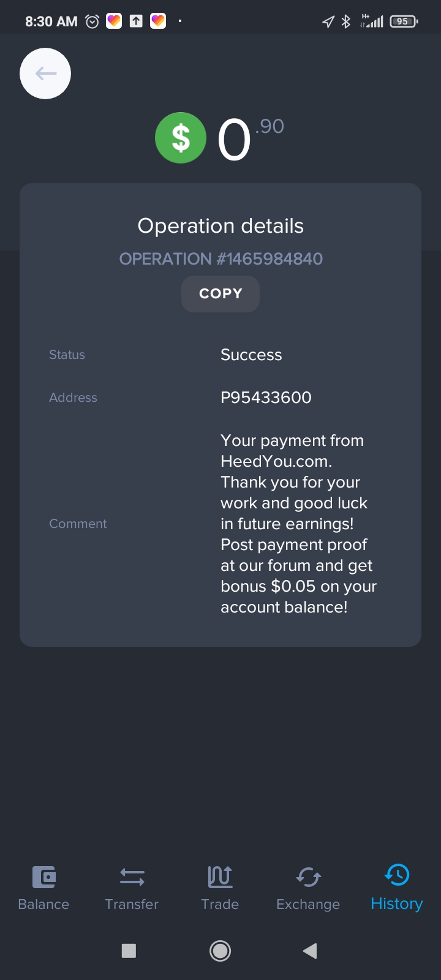The width and height of the screenshot is (441, 980).
Task: Tap the Android home circle button
Action: (x=220, y=951)
